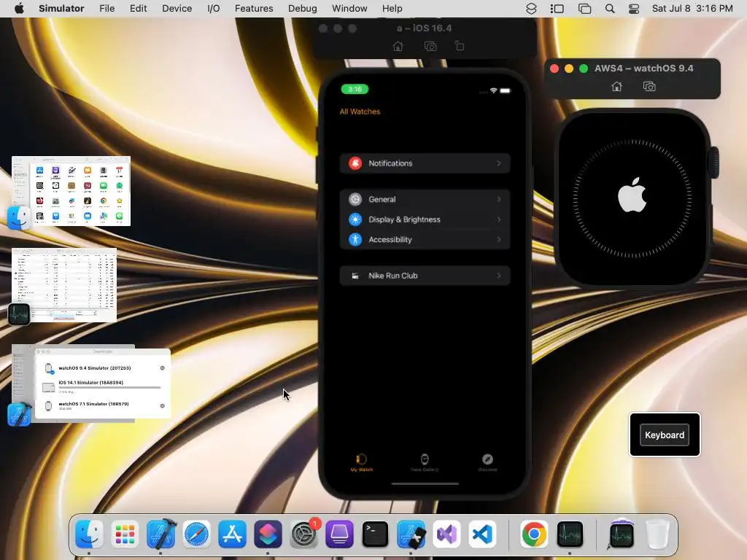Switch to Face Gallery tab
The width and height of the screenshot is (747, 560).
point(425,462)
